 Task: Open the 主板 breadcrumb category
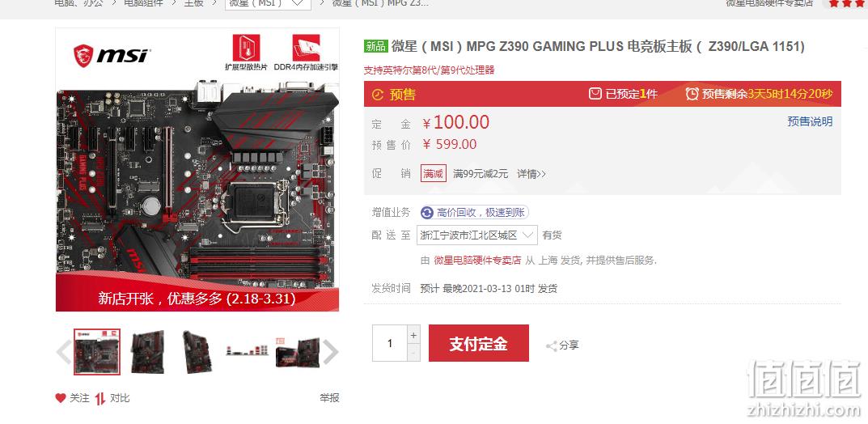(x=194, y=2)
